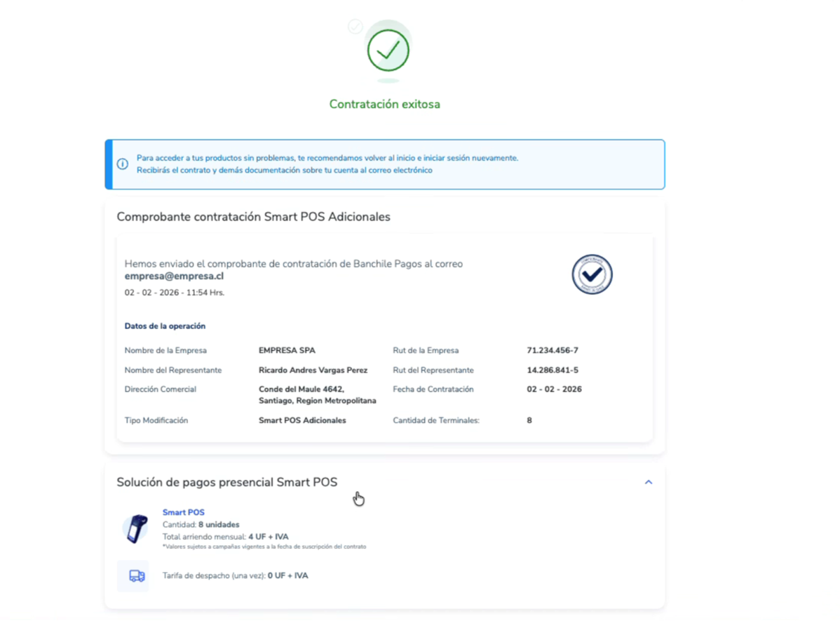Click the representative Rut 14.286.841-5
This screenshot has height=621, width=840.
coord(552,370)
